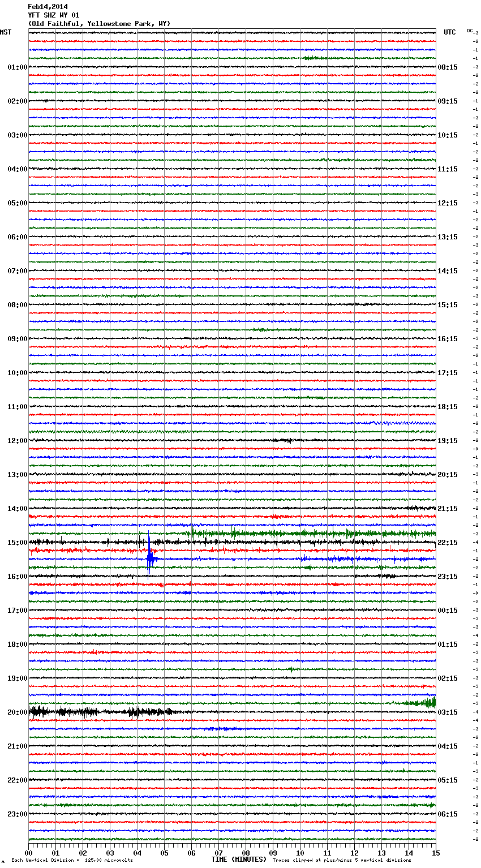481x868 pixels.
Task: Select the MST time label "05:00"
Action: click(x=17, y=203)
